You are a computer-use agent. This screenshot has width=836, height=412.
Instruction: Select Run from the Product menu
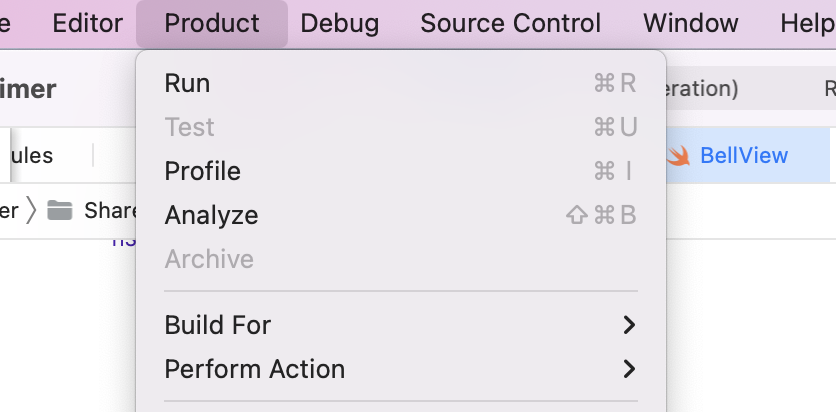click(x=187, y=83)
